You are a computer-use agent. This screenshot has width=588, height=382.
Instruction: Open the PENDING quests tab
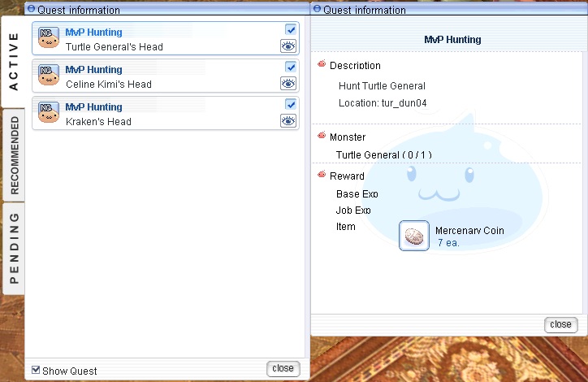point(14,248)
